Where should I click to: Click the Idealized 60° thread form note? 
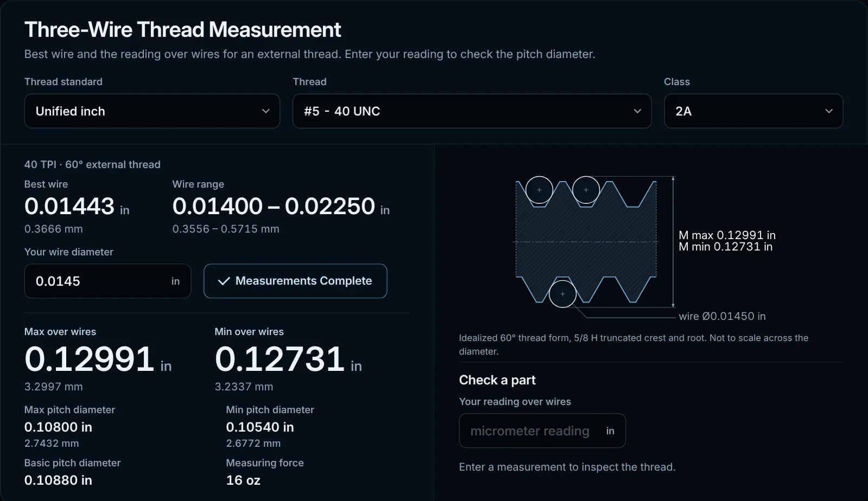[634, 344]
